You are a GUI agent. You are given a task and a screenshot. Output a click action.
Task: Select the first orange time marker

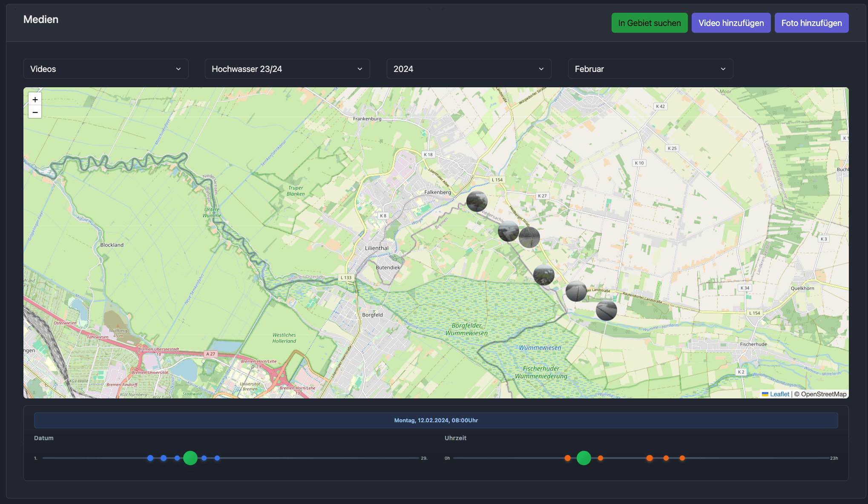567,458
